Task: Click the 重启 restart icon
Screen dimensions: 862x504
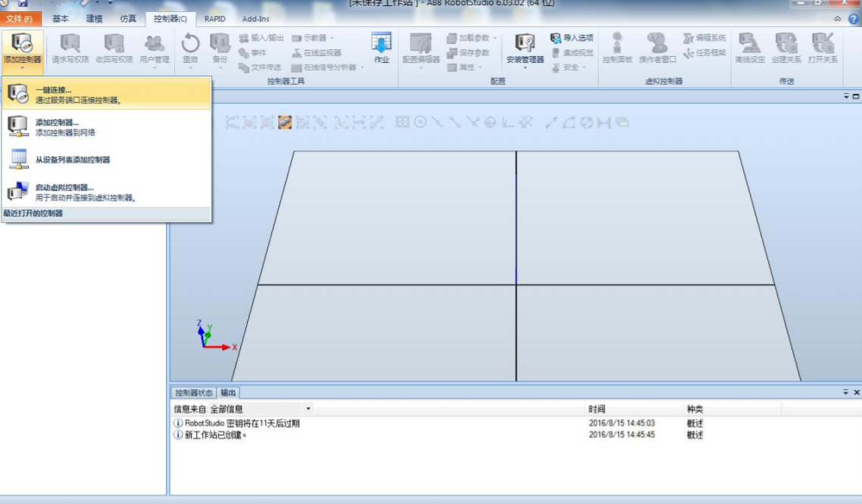Action: (x=190, y=45)
